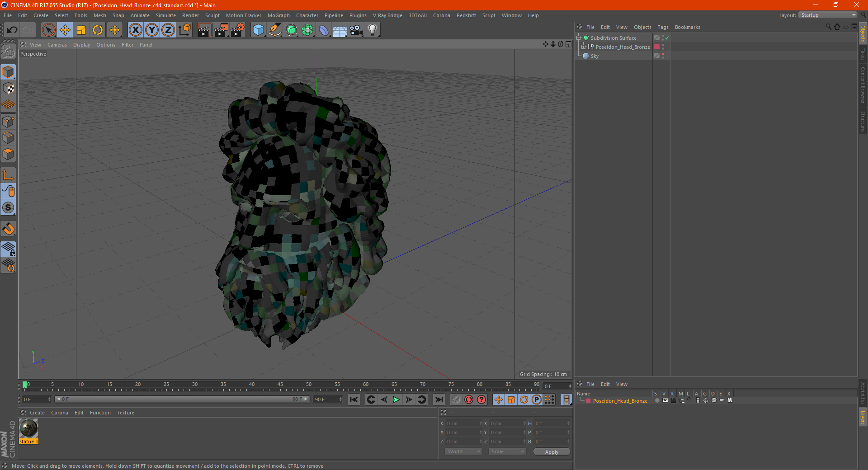The image size is (868, 470).
Task: Go to end of animation
Action: click(439, 399)
